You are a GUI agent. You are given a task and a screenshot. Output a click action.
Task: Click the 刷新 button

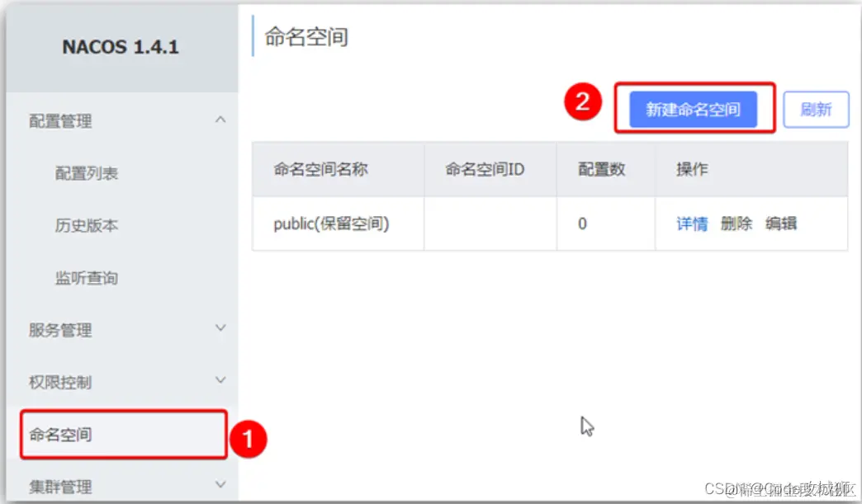[816, 108]
